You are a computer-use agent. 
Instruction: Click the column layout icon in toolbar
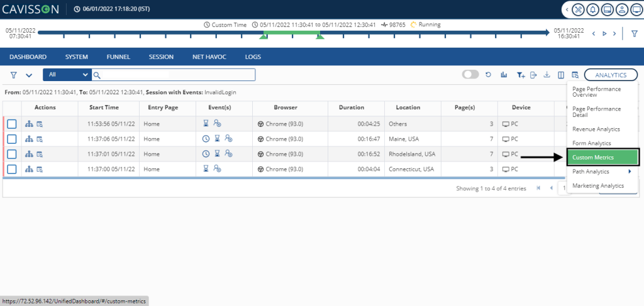pos(560,75)
